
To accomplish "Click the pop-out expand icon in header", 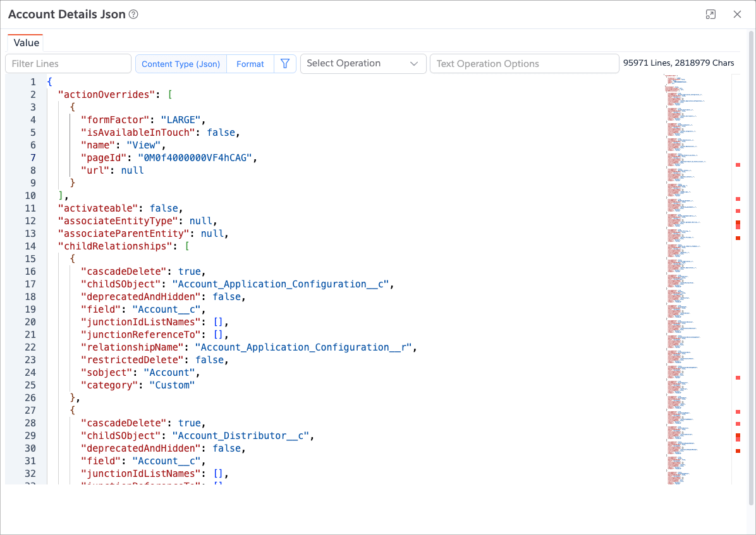I will coord(710,15).
